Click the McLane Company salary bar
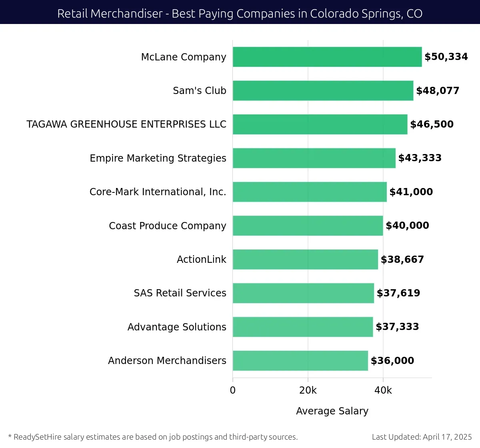Screen dimensions: 480x448 [x=327, y=57]
